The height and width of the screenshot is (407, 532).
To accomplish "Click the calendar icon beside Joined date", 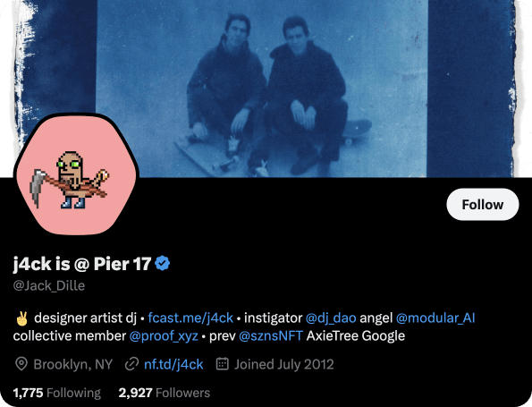I will coord(223,364).
